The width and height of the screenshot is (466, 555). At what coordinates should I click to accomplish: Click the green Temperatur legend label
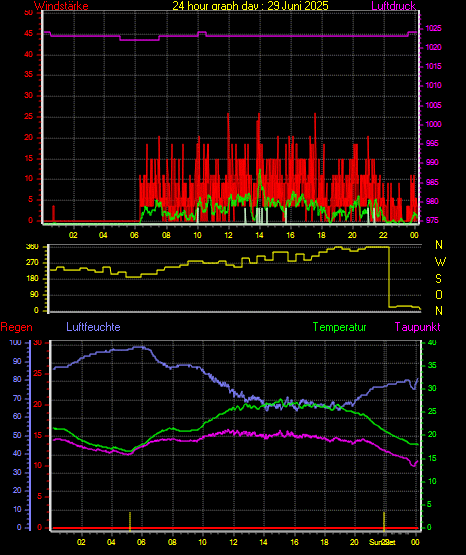coord(339,327)
